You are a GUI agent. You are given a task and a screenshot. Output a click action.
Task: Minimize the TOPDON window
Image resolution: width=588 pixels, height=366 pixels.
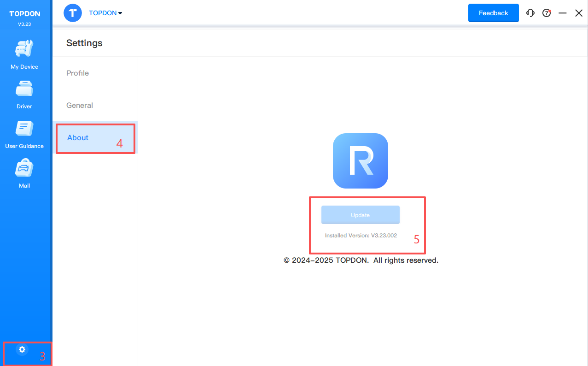562,13
